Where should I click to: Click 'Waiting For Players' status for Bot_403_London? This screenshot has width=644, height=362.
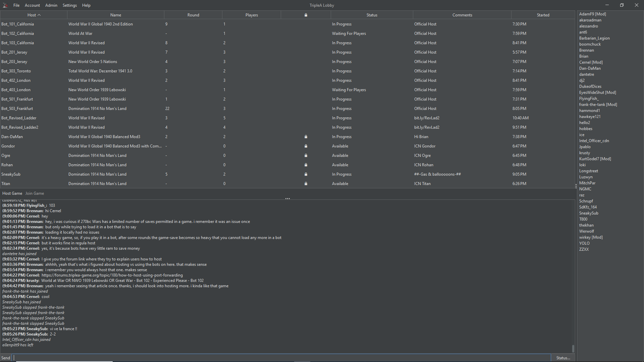[x=349, y=90]
